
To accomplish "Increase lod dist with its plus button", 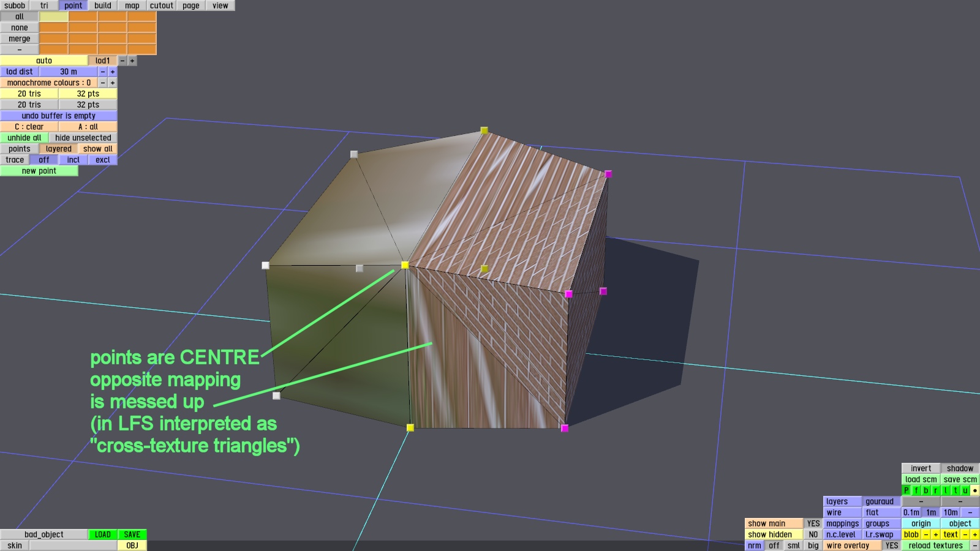I will point(113,72).
